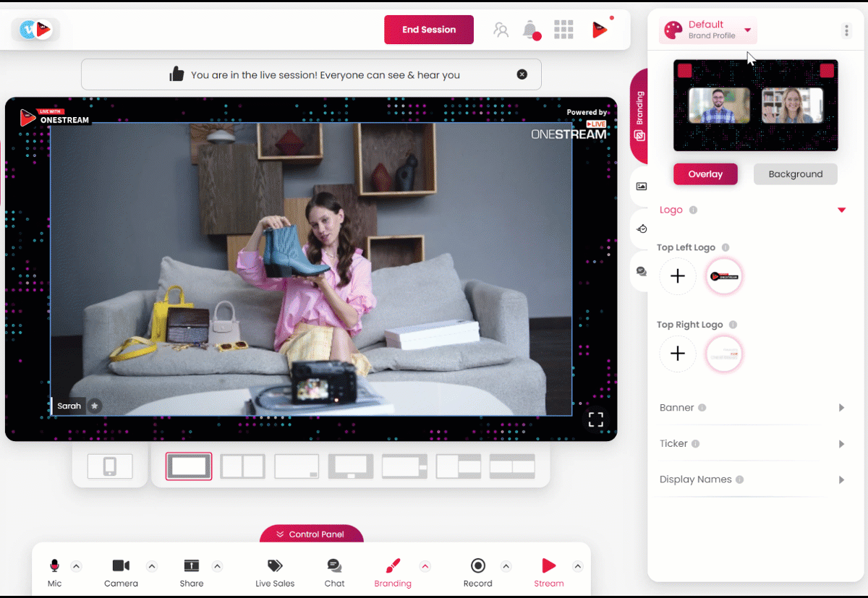Collapse the Control Panel

tap(311, 534)
